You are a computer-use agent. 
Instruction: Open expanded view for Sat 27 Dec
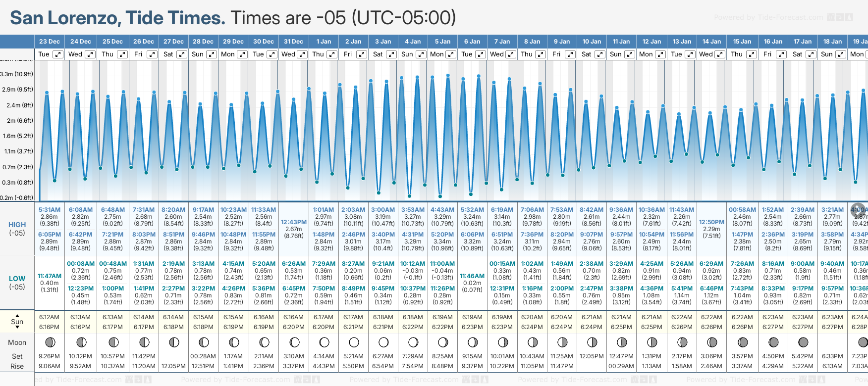click(182, 54)
